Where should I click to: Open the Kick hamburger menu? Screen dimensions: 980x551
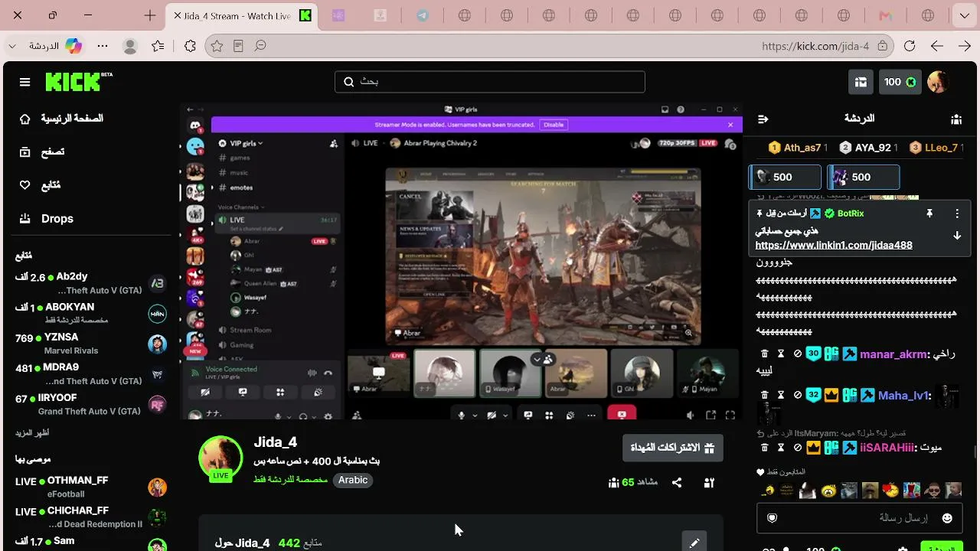pos(25,82)
